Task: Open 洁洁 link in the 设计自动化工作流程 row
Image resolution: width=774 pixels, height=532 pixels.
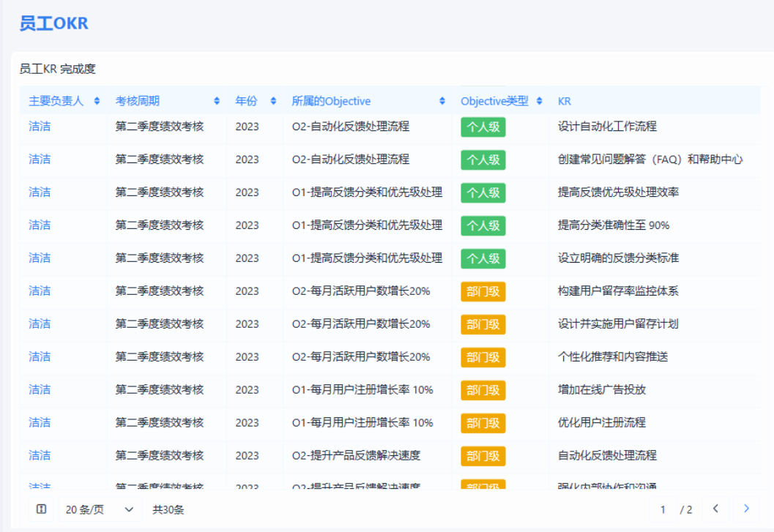Action: pyautogui.click(x=40, y=127)
